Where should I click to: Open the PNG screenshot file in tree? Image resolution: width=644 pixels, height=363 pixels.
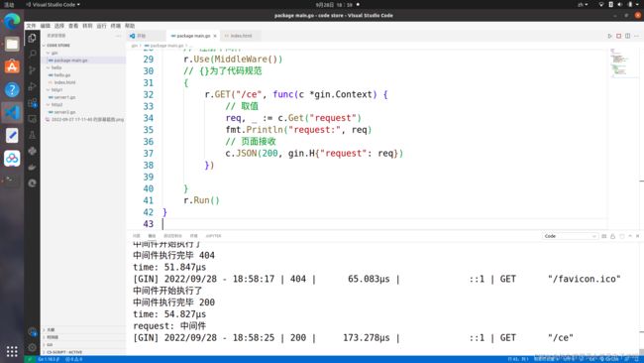pos(83,119)
